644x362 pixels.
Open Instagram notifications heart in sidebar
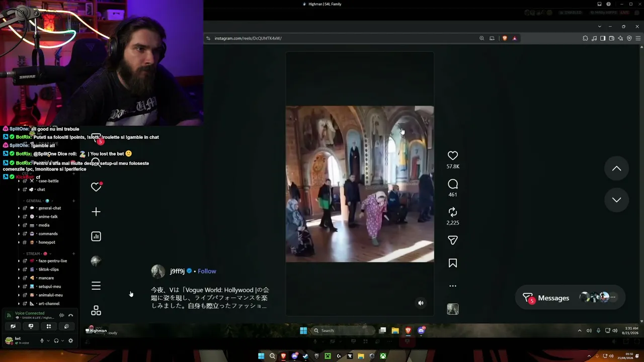pos(96,187)
